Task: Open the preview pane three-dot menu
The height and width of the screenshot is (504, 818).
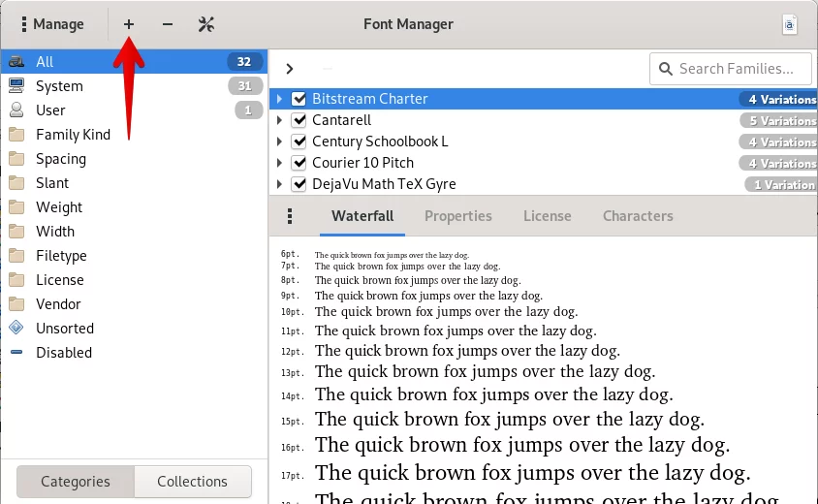Action: tap(290, 216)
